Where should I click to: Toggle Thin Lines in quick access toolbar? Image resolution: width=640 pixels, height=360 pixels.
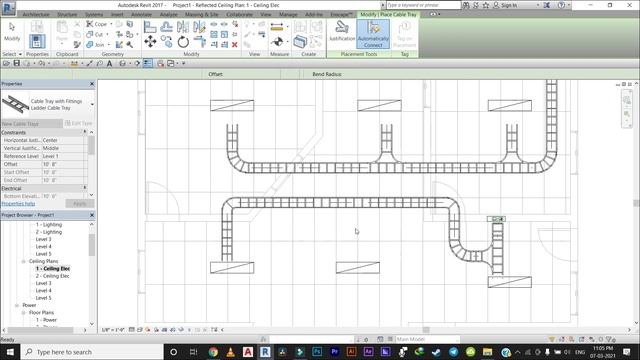coord(147,63)
